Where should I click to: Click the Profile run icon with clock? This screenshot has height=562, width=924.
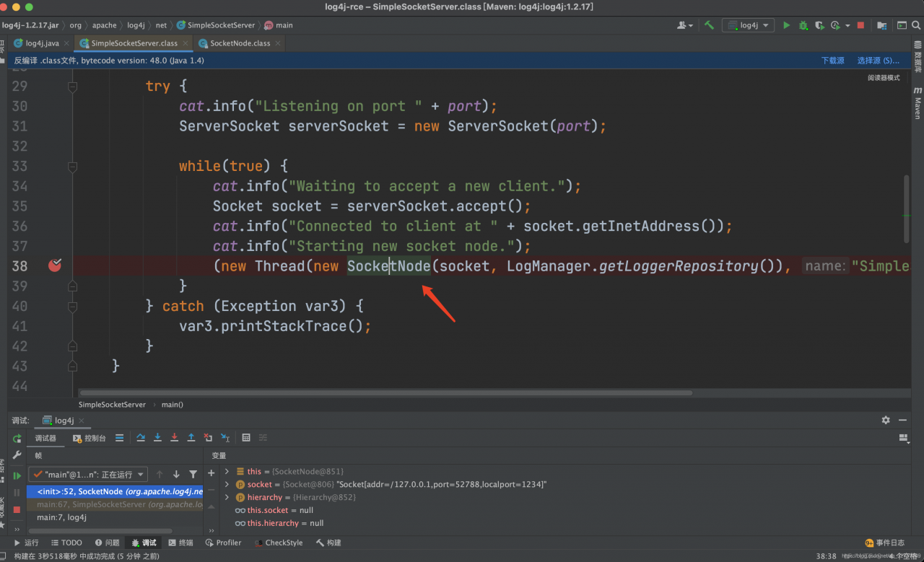pyautogui.click(x=835, y=25)
